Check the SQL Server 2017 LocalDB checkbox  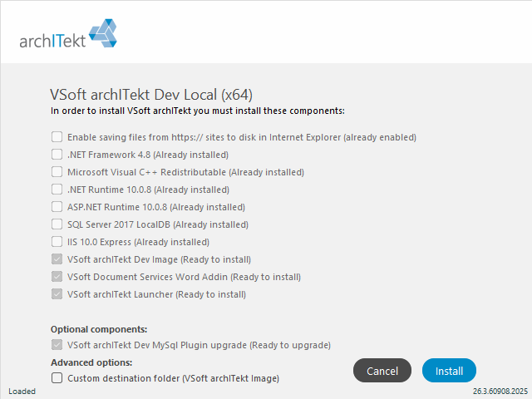pyautogui.click(x=57, y=224)
